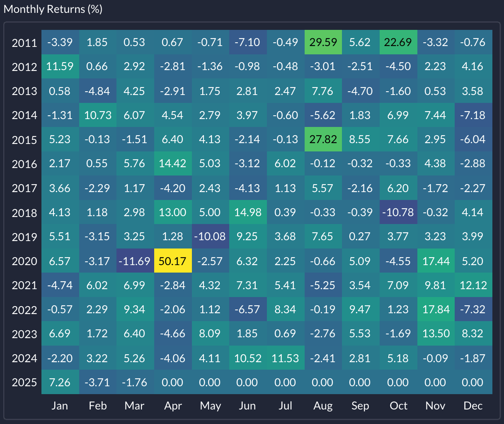Select the -7.32 value for December 2022
The image size is (504, 424).
473,309
